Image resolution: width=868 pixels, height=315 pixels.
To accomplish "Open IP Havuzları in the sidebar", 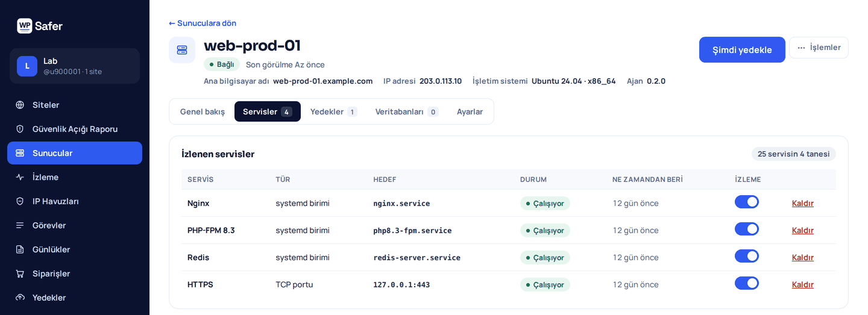I will click(75, 201).
